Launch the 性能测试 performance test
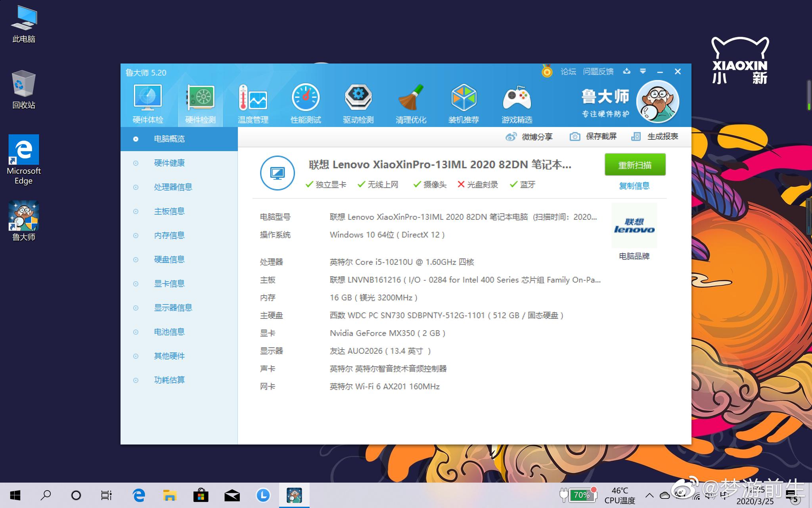Screen dimensions: 812x508 (305, 102)
